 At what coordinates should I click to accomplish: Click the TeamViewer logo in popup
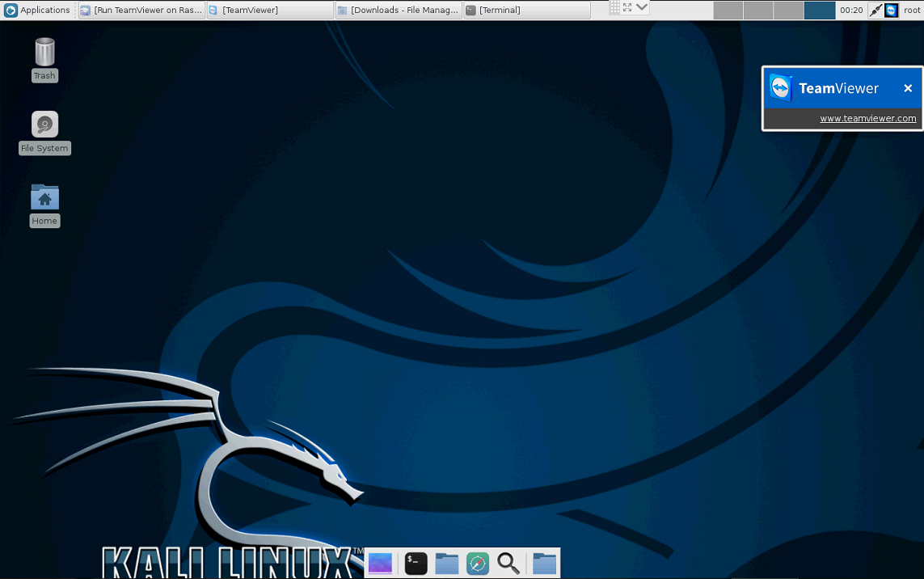pos(781,88)
